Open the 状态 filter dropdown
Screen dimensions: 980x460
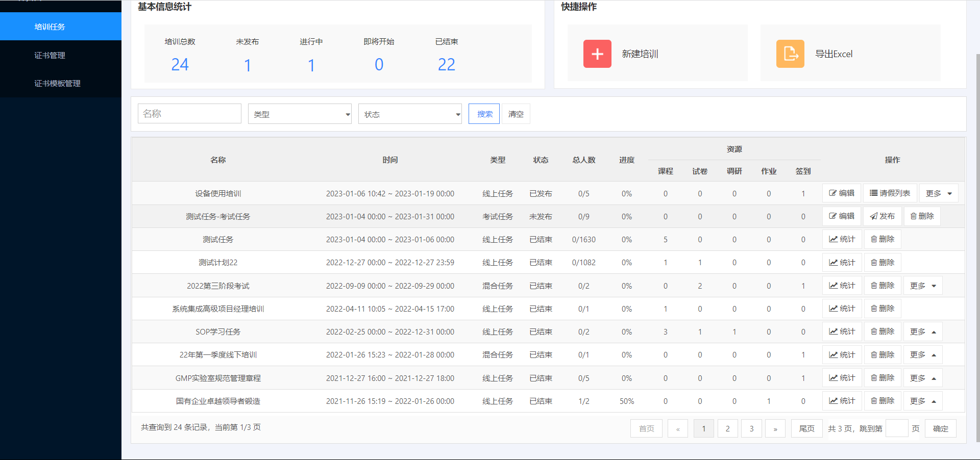(410, 114)
